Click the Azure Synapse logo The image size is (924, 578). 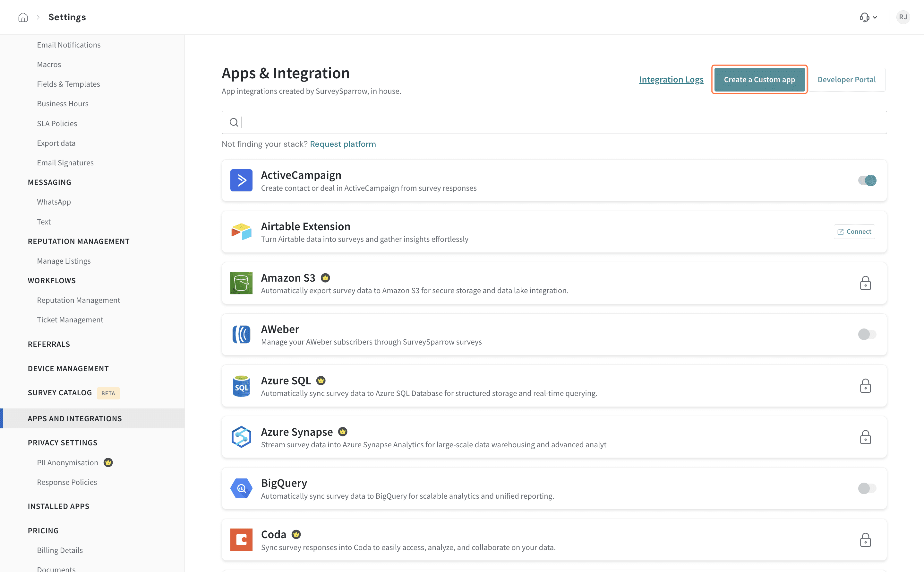tap(241, 437)
